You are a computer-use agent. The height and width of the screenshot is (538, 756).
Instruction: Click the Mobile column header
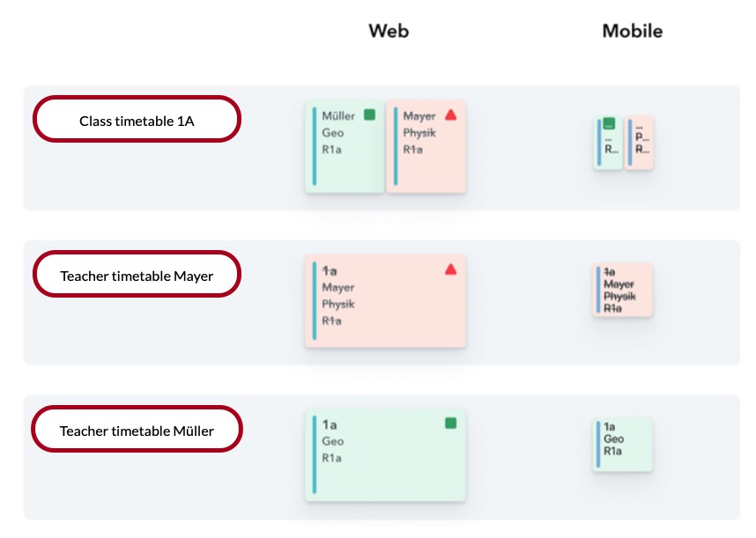pyautogui.click(x=632, y=32)
